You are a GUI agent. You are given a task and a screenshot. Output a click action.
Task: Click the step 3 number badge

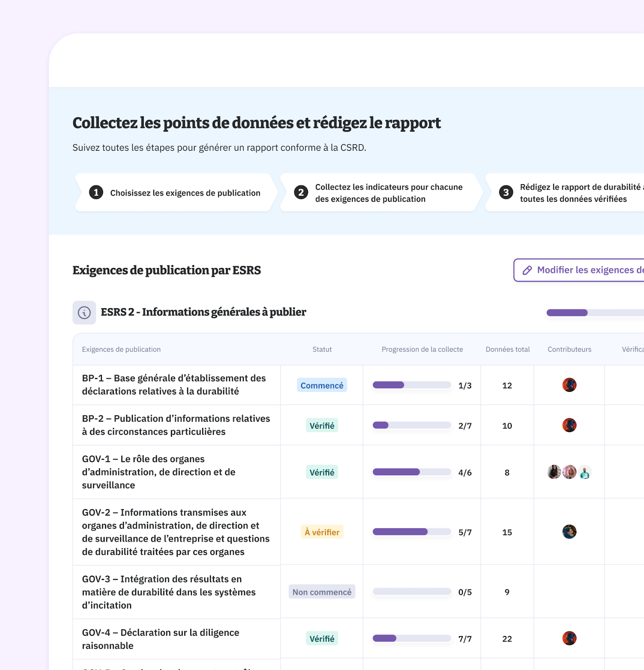click(506, 193)
